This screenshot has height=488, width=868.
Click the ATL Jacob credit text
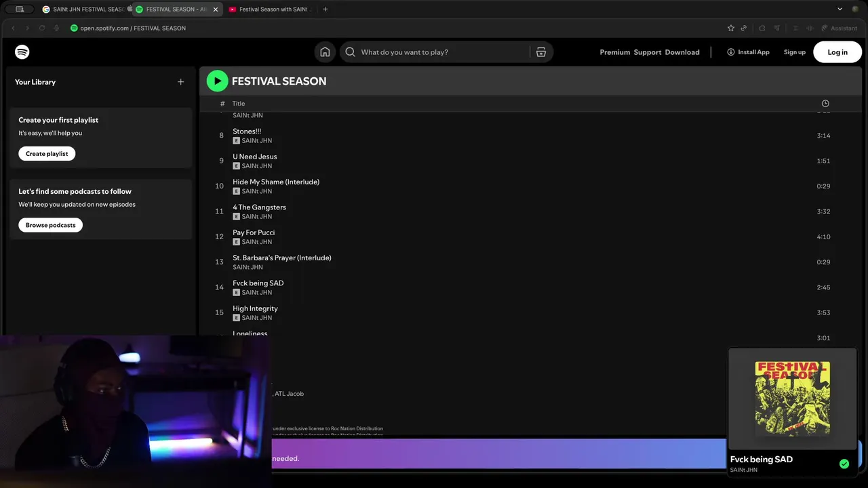[x=289, y=394]
